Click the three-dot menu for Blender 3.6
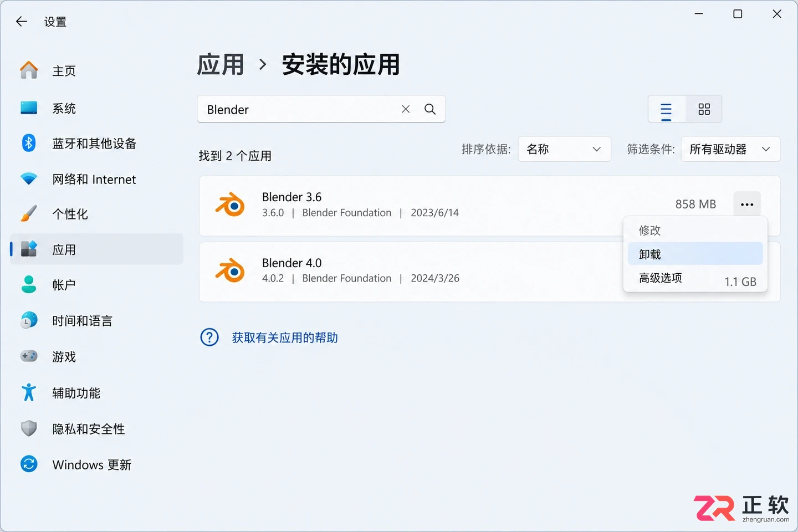The image size is (798, 532). point(747,204)
